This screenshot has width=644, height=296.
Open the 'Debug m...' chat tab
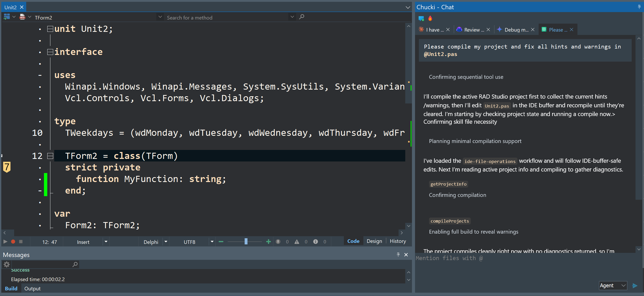click(x=516, y=30)
